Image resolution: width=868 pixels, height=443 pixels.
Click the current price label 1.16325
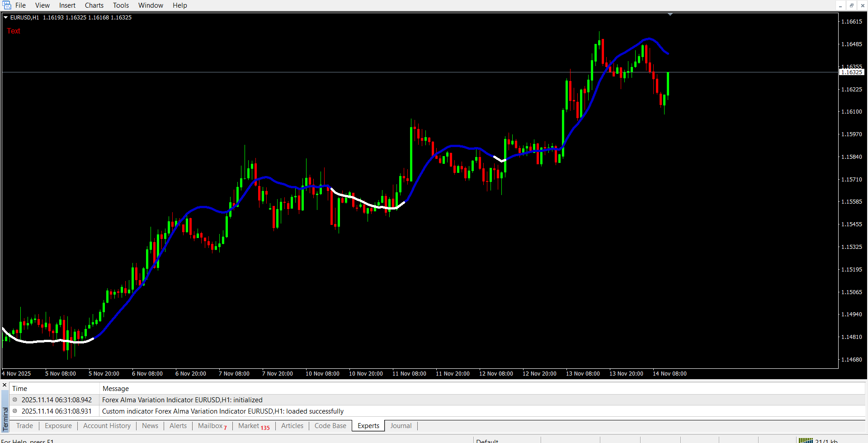click(851, 72)
